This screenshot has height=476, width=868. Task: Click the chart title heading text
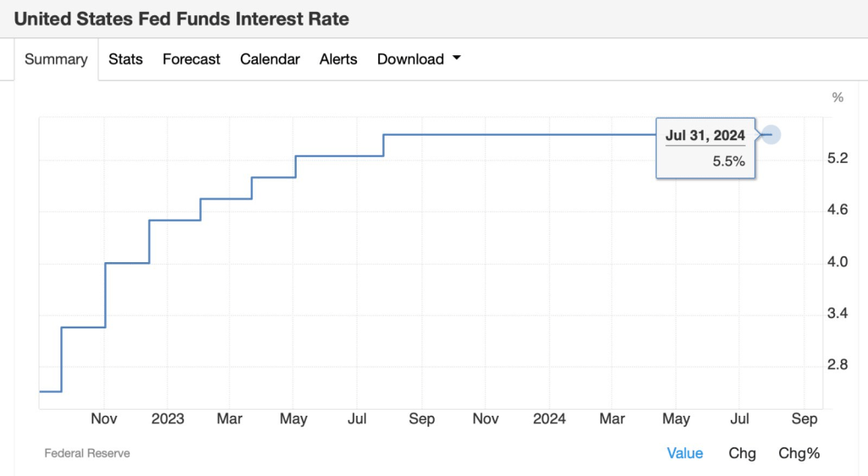tap(181, 19)
